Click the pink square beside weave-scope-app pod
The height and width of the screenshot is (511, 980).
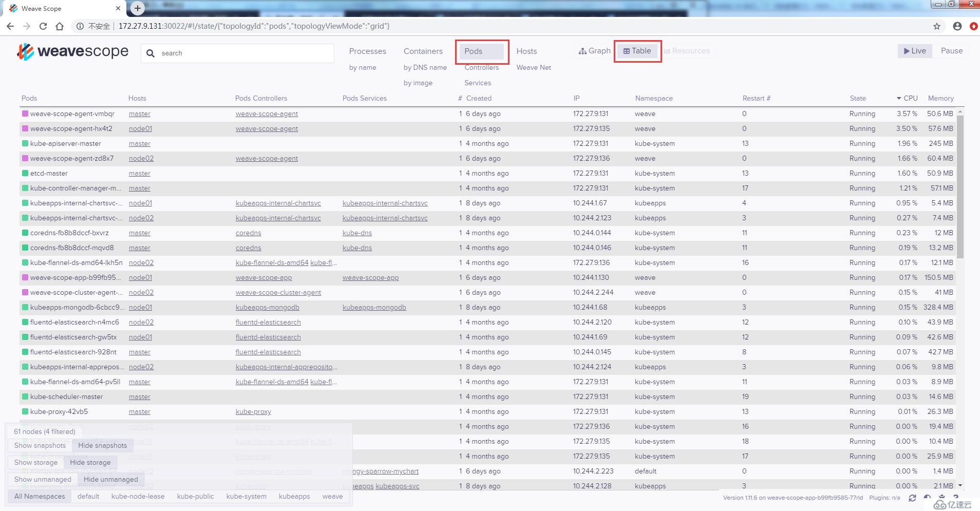click(x=25, y=277)
